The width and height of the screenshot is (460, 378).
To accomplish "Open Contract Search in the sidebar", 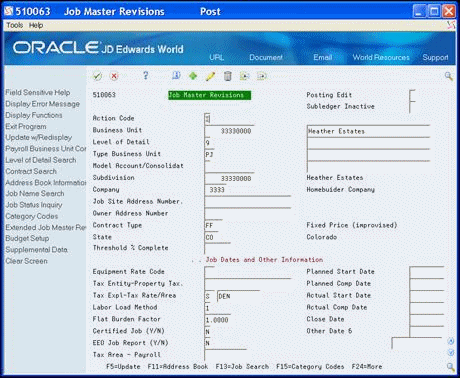I will pyautogui.click(x=31, y=171).
